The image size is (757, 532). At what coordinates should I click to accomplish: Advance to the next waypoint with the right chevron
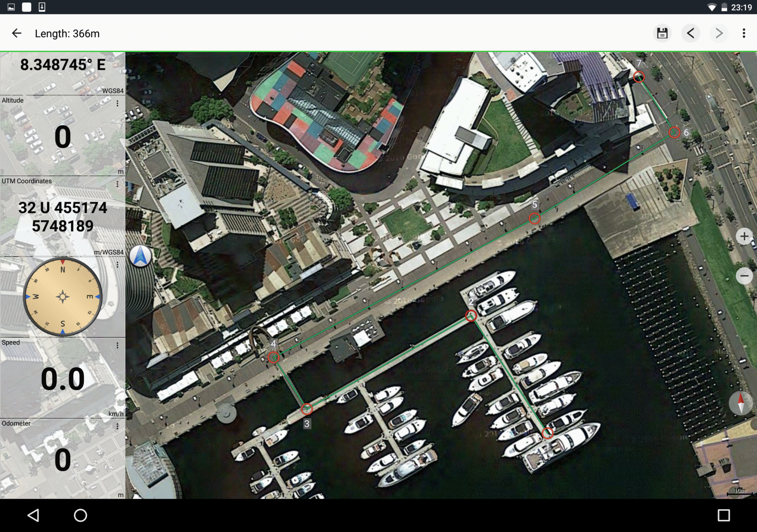[719, 33]
